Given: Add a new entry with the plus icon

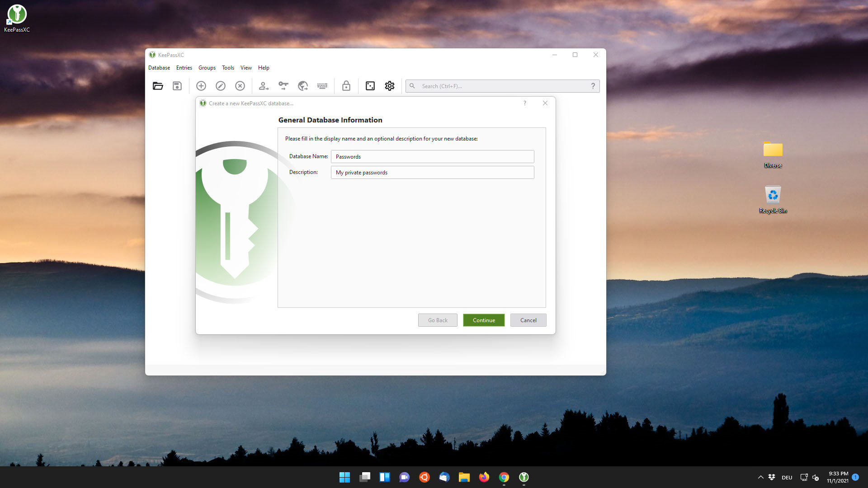Looking at the screenshot, I should 201,86.
